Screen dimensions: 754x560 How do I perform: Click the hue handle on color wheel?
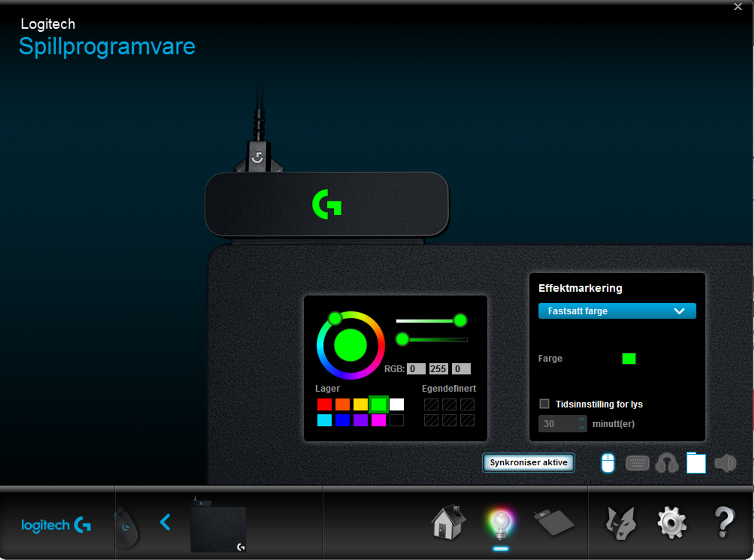pyautogui.click(x=335, y=318)
